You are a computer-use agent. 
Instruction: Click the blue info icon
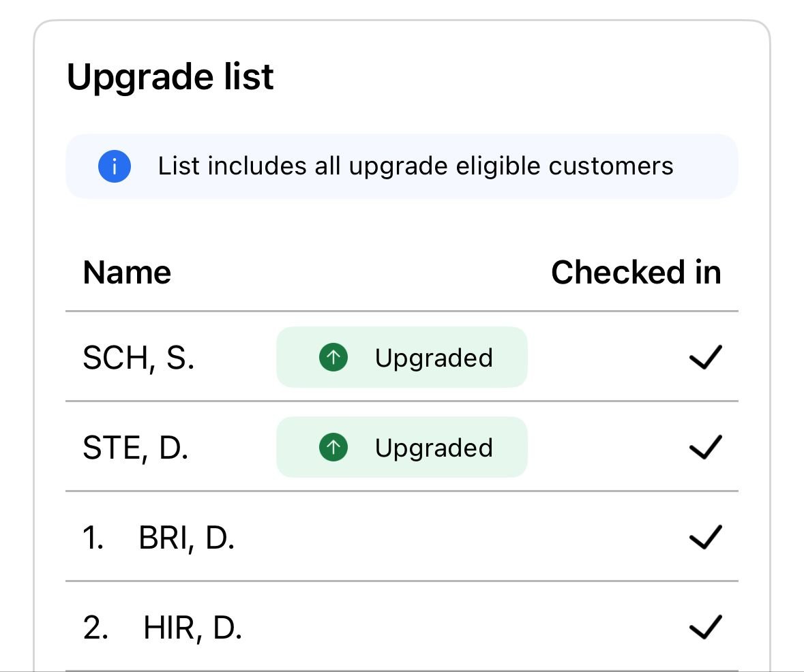click(114, 167)
